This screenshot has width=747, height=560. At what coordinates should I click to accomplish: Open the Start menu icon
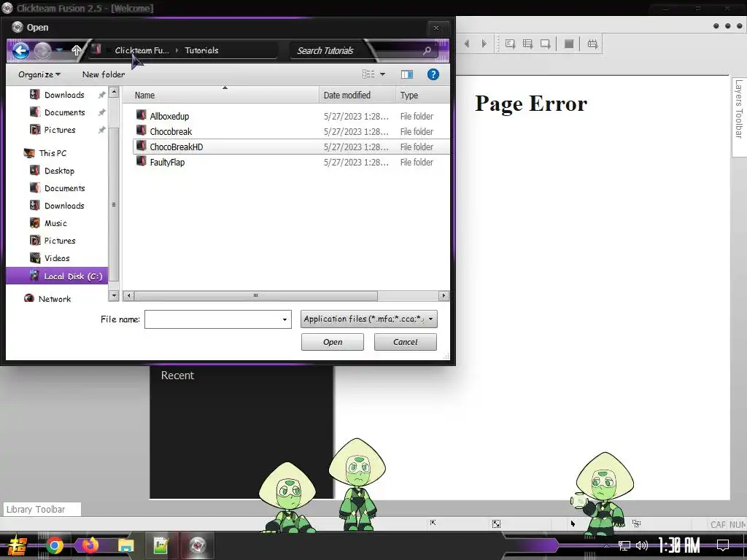[x=18, y=545]
